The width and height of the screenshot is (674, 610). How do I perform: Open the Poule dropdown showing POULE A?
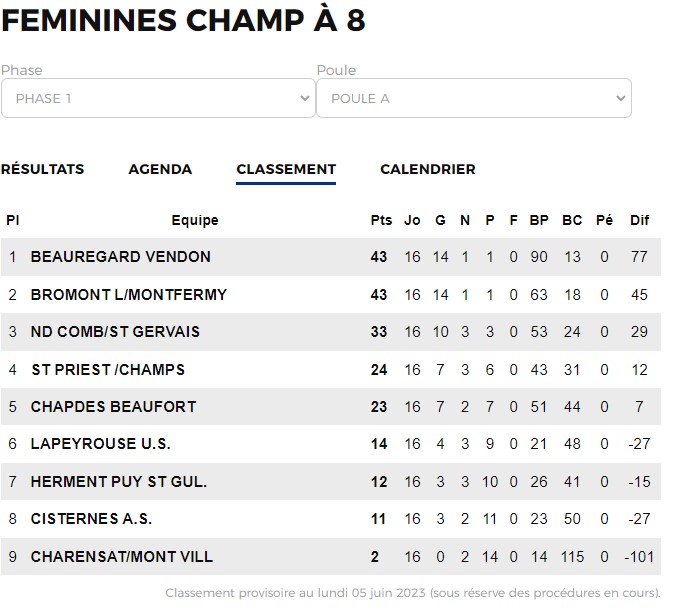pyautogui.click(x=474, y=98)
